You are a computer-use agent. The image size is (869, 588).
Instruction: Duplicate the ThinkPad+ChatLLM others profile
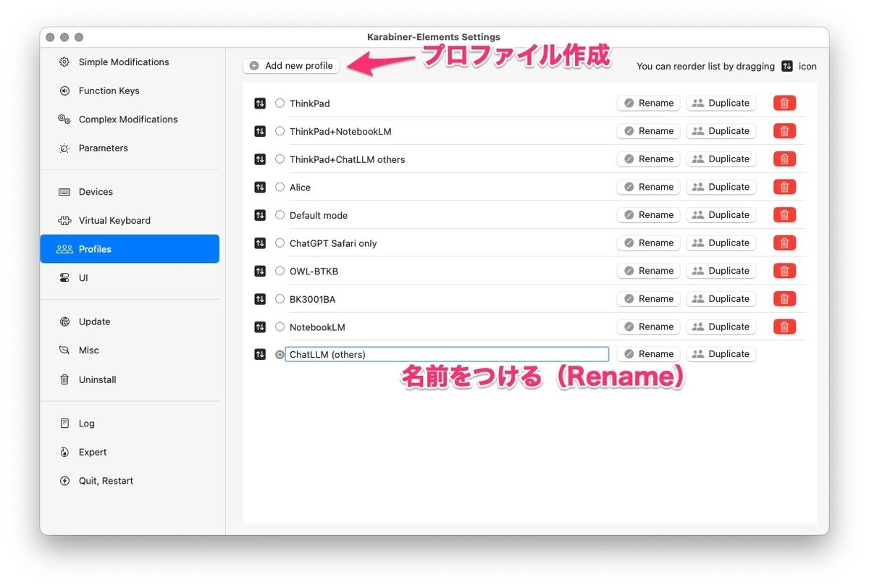point(721,159)
